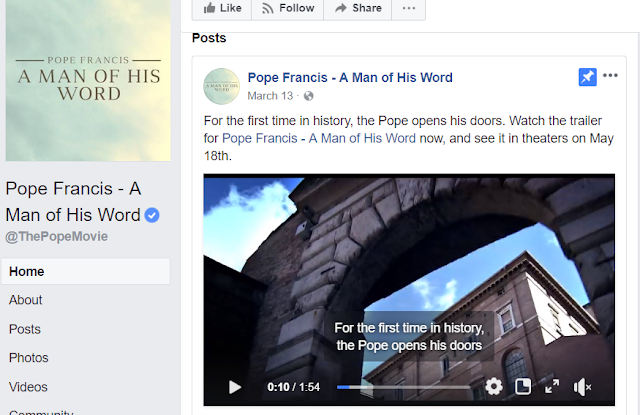Screen dimensions: 640x415
Task: Open the post options three-dot menu
Action: pos(610,75)
